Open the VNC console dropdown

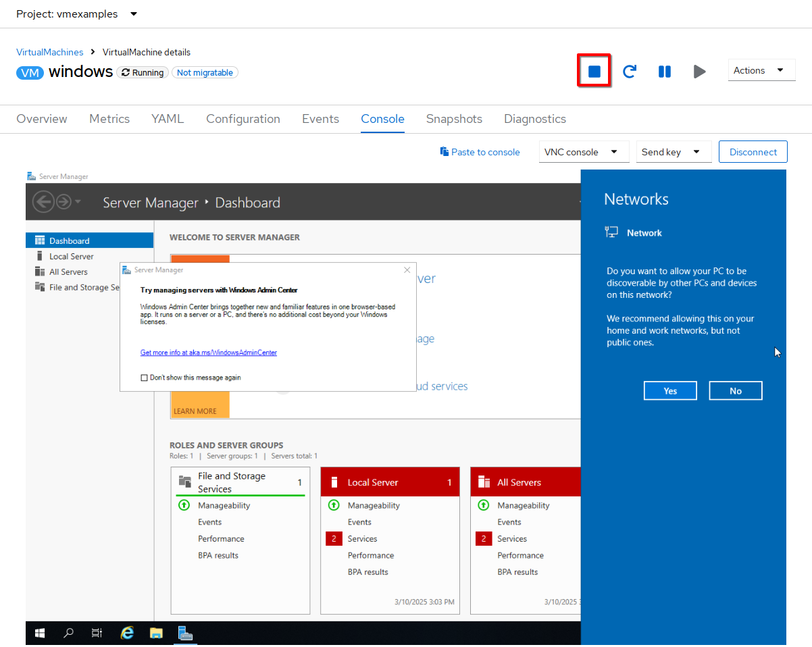[x=584, y=152]
